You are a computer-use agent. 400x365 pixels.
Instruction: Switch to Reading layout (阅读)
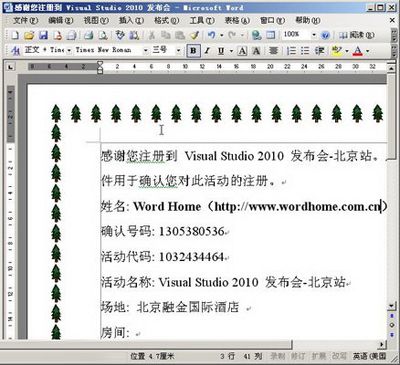(357, 35)
